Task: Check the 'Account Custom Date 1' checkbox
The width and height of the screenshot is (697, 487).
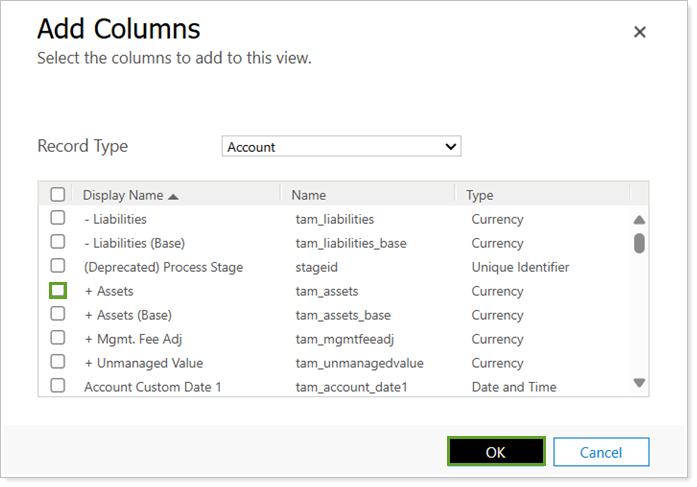Action: point(58,386)
